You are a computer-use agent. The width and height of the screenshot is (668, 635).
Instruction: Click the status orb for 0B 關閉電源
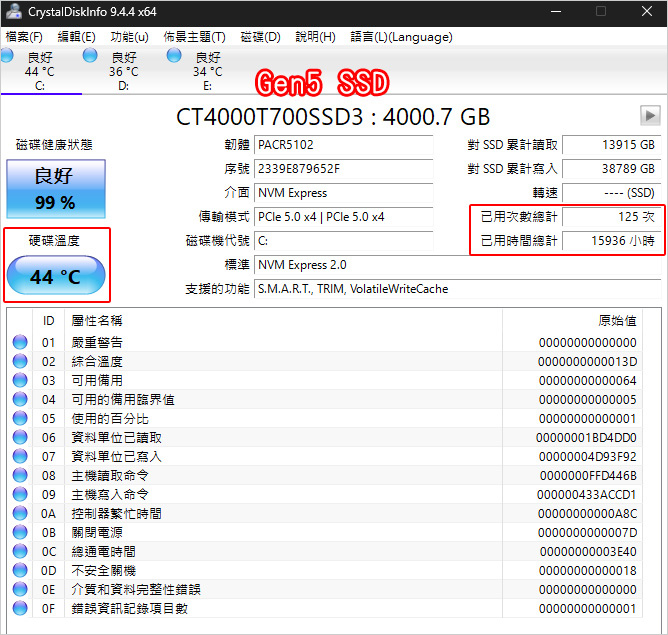[x=20, y=532]
